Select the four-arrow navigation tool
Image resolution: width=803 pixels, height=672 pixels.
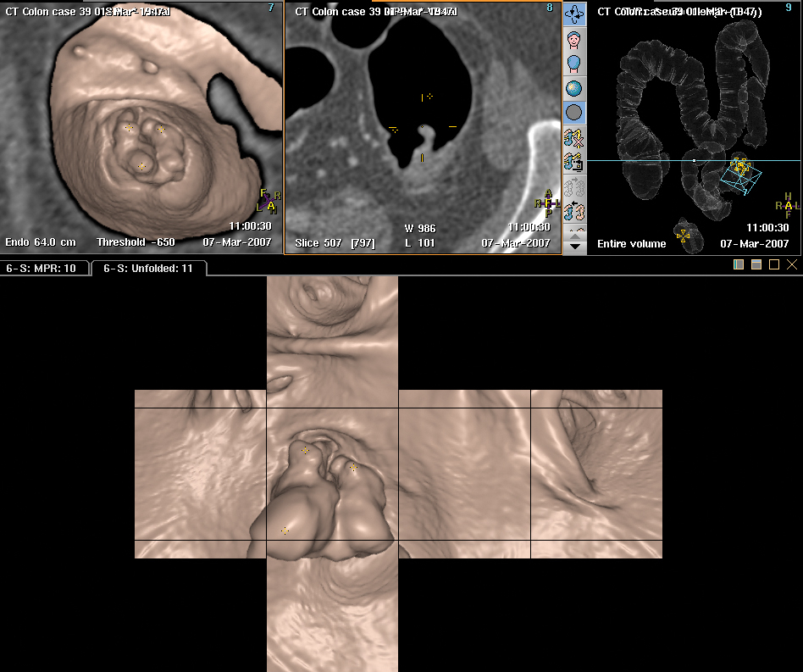point(575,14)
